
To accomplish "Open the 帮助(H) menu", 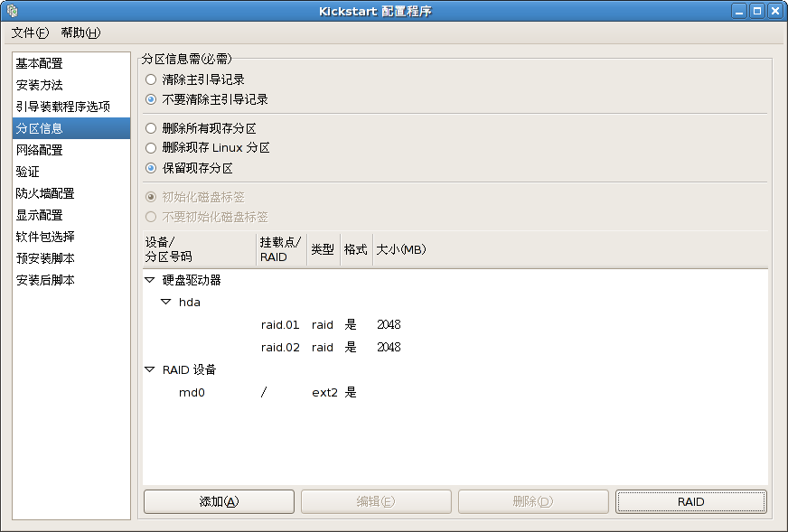I will coord(80,33).
